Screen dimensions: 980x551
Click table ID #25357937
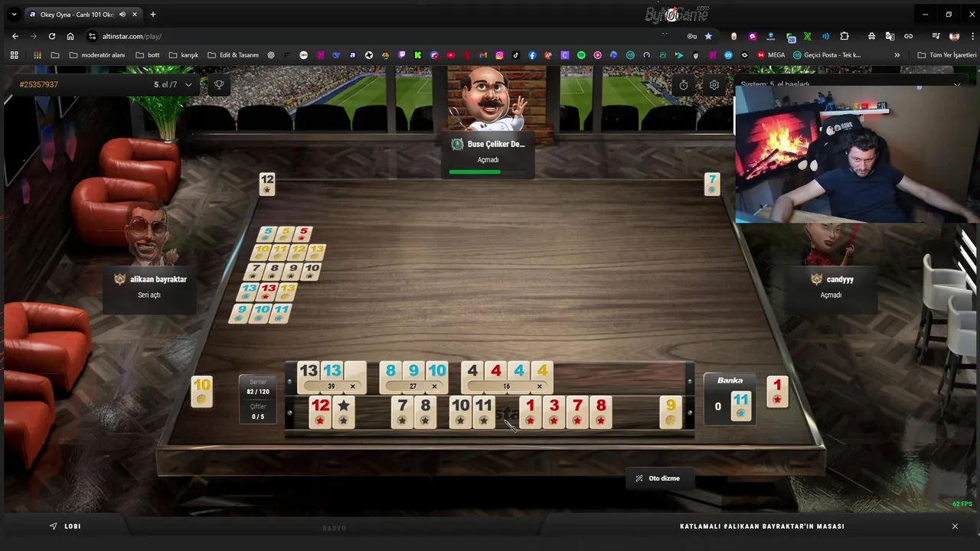[39, 84]
